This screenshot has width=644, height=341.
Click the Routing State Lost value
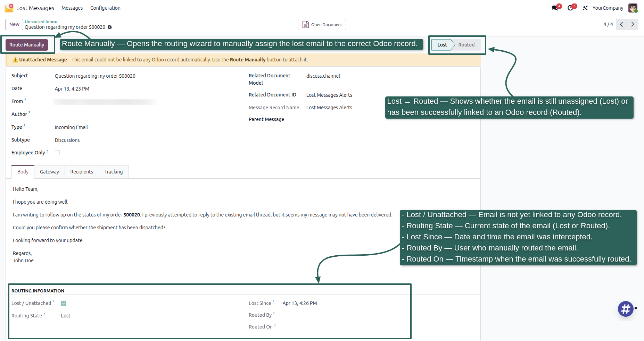[66, 316]
